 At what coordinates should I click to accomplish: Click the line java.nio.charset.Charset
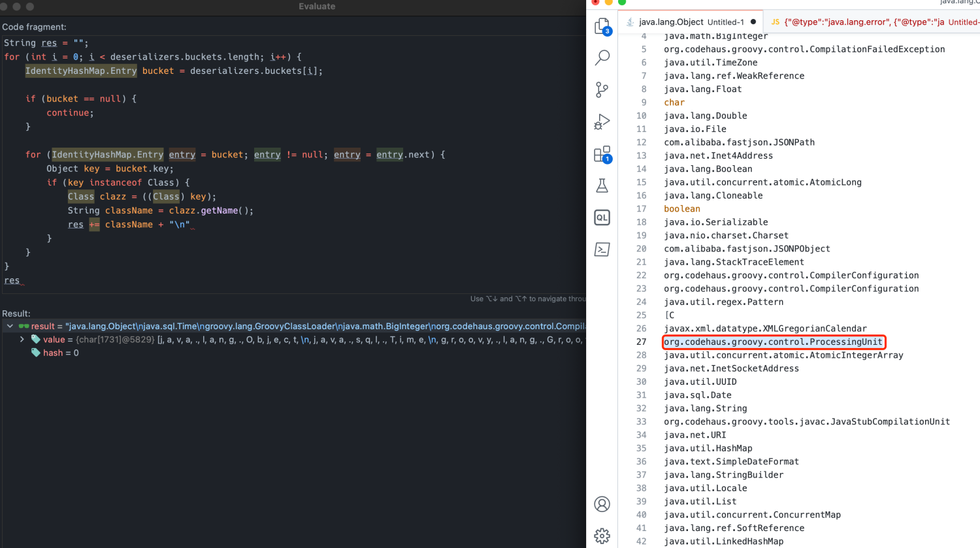pyautogui.click(x=726, y=235)
